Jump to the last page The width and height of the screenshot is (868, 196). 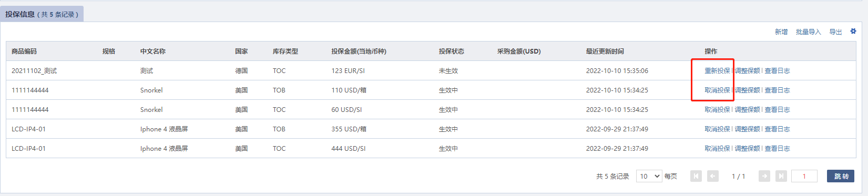(781, 176)
